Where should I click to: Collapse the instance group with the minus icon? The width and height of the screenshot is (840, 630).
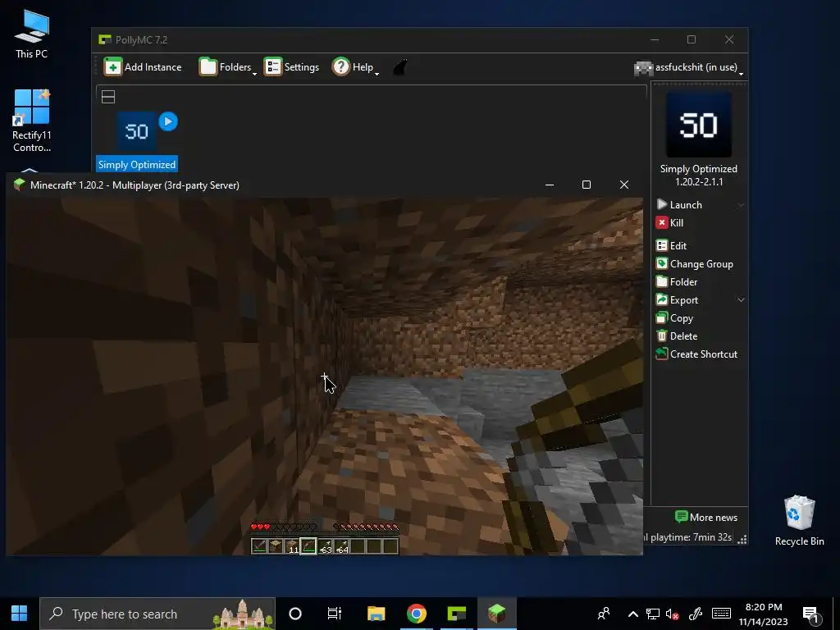coord(108,97)
